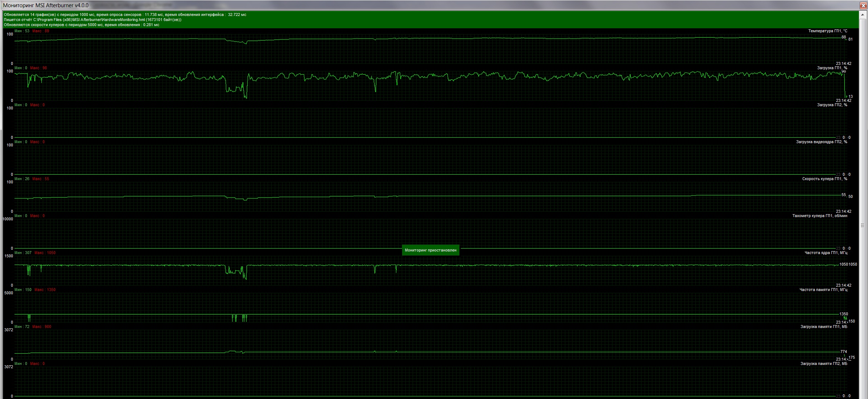This screenshot has height=399, width=868.
Task: Click the 'Скорость кулера ГП1, %' label
Action: click(824, 179)
